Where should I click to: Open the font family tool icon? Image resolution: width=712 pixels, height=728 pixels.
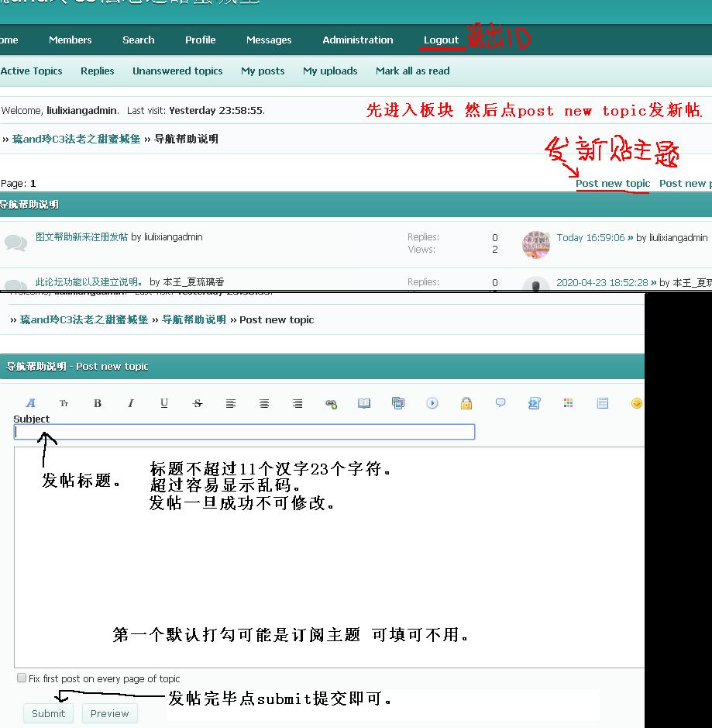coord(31,403)
